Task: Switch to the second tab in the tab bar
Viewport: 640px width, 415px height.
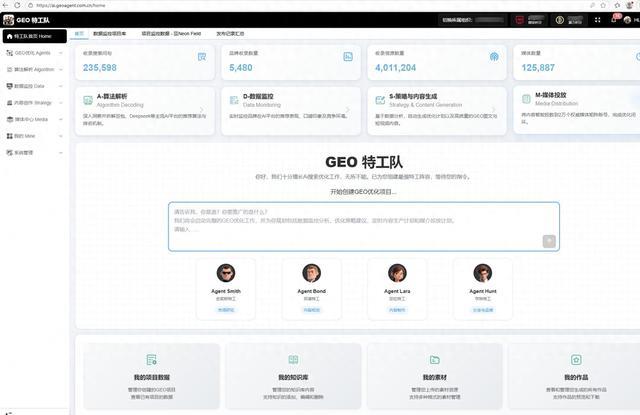Action: [x=109, y=34]
